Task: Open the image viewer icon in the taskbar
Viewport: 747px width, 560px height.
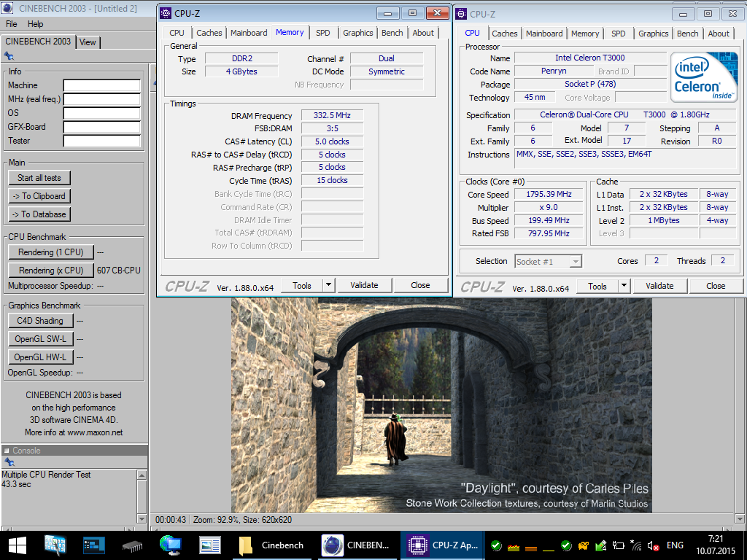Action: coord(209,545)
